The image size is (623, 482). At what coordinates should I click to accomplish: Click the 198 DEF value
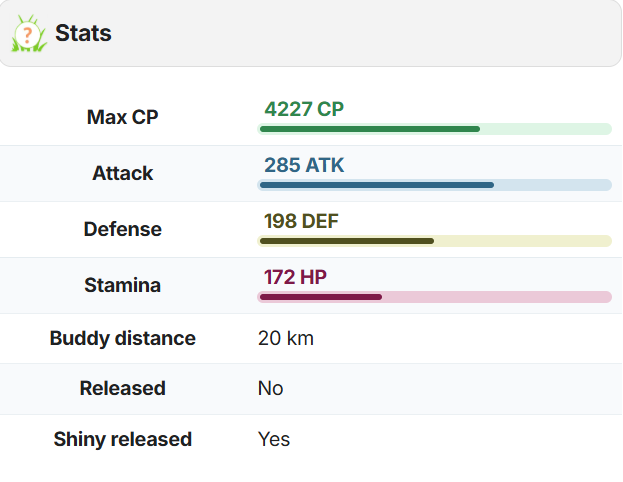coord(301,221)
